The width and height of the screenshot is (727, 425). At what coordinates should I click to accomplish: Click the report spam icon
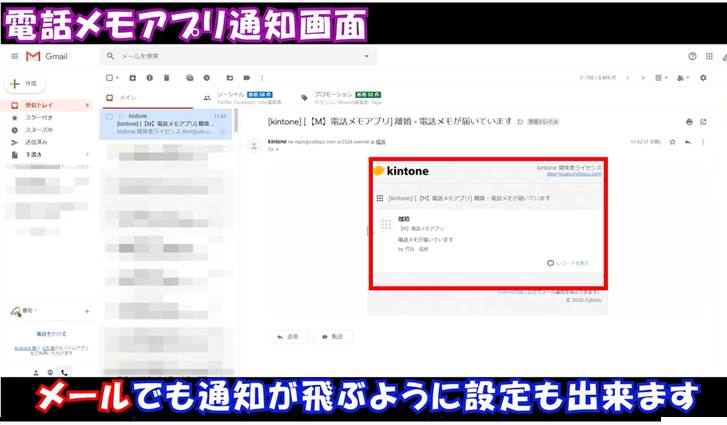[149, 78]
